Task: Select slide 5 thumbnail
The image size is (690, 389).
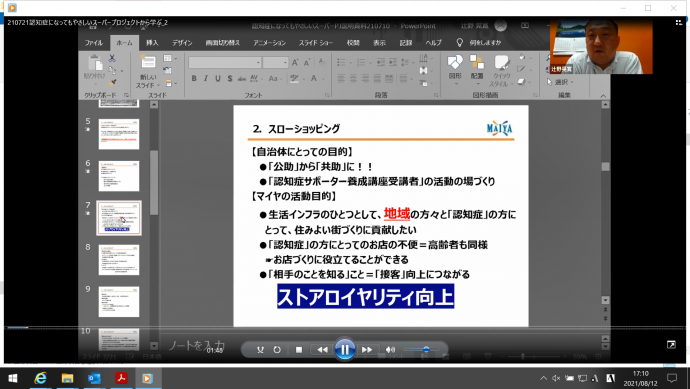Action: 119,134
